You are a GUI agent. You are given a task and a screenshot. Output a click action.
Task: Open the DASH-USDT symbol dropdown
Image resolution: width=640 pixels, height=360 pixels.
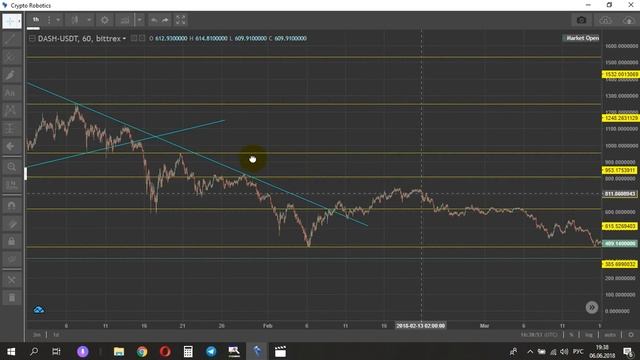coord(124,38)
